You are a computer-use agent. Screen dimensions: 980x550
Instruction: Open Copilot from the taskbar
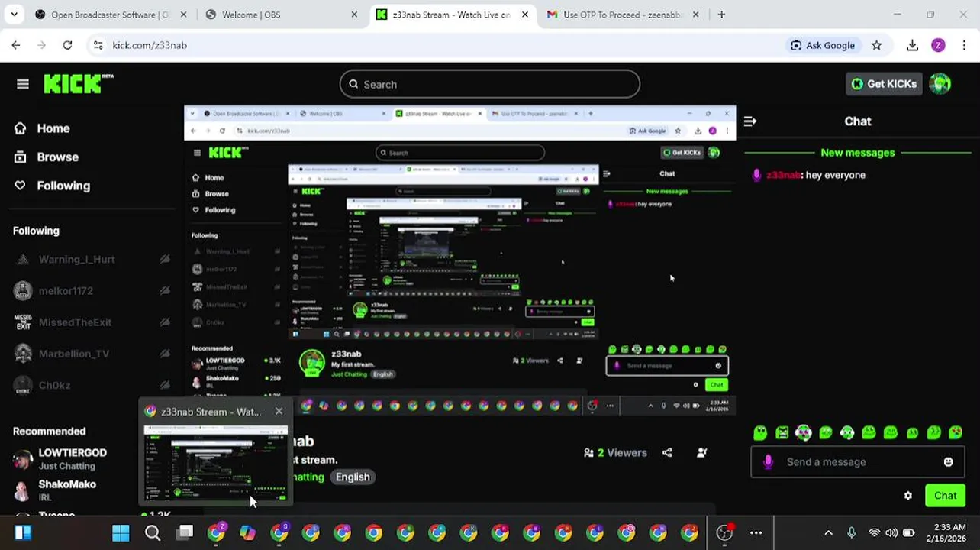coord(248,532)
